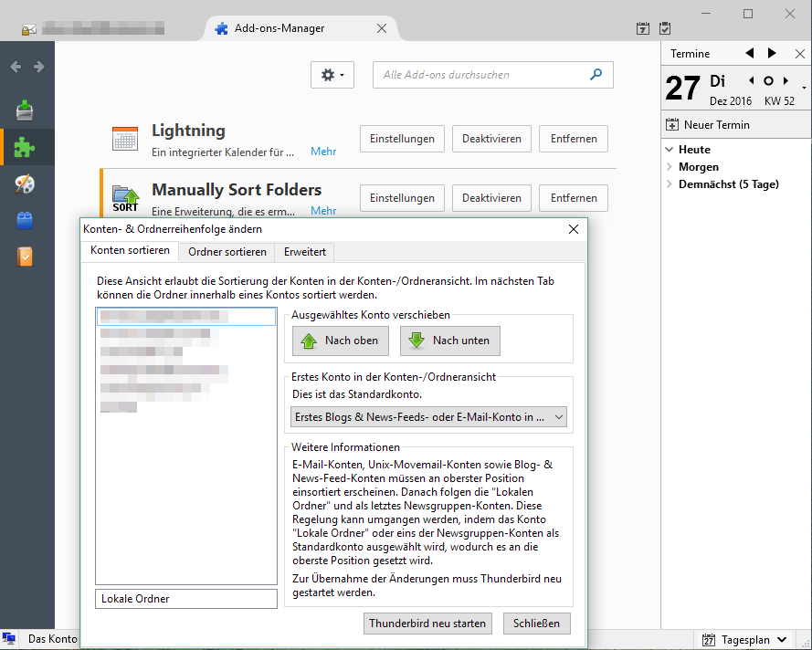
Task: Open the Plugins blue brick category
Action: pyautogui.click(x=25, y=220)
